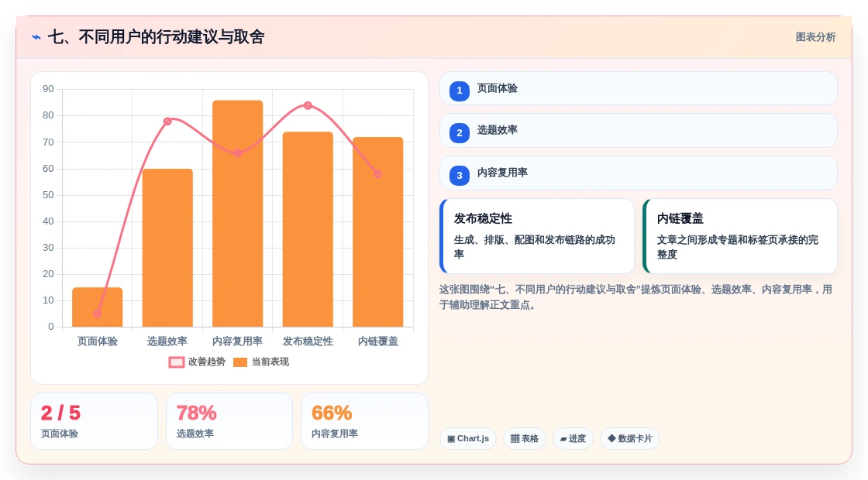Click the trend line point above 发布稳定性

[308, 105]
